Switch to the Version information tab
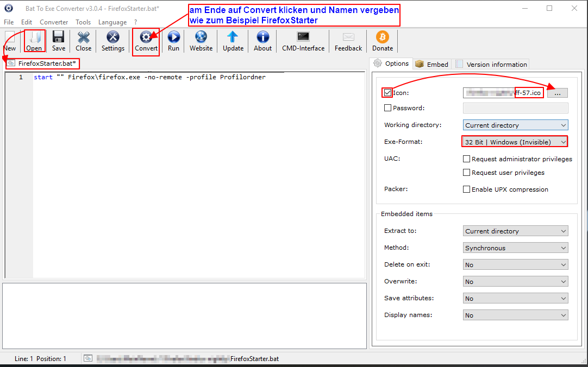 491,65
